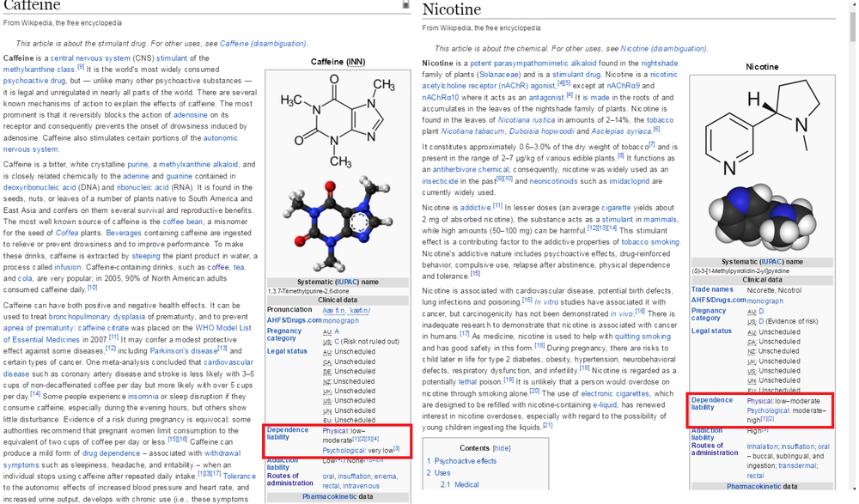Follow the Beverages link
Viewport: 859px width, 504px height.
tap(124, 233)
